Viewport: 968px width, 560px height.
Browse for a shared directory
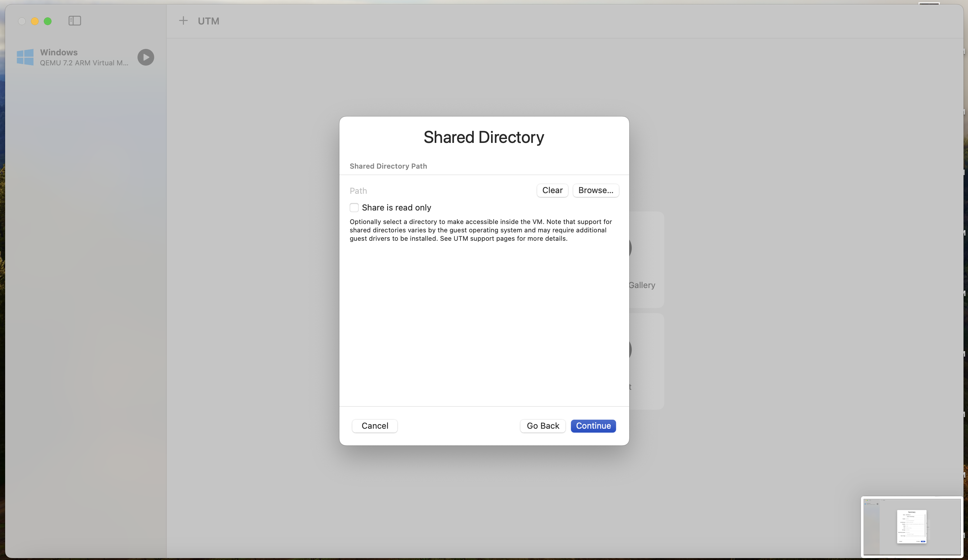pyautogui.click(x=595, y=191)
